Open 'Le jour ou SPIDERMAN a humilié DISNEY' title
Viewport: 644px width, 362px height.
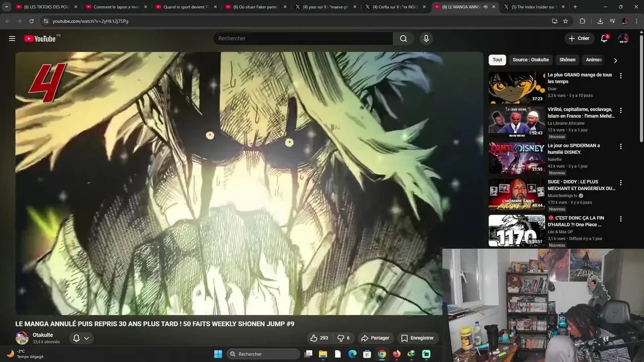(x=574, y=149)
